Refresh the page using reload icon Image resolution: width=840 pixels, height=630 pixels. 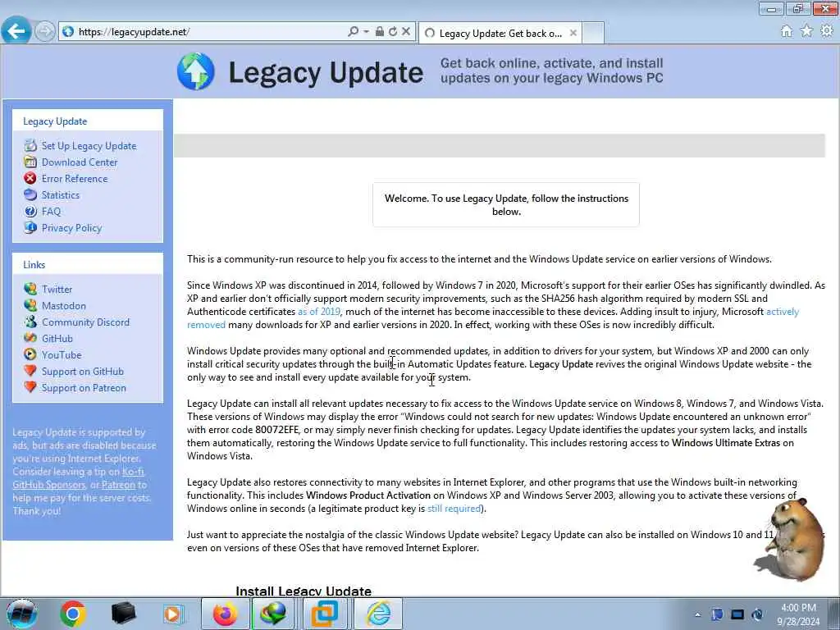click(x=393, y=32)
